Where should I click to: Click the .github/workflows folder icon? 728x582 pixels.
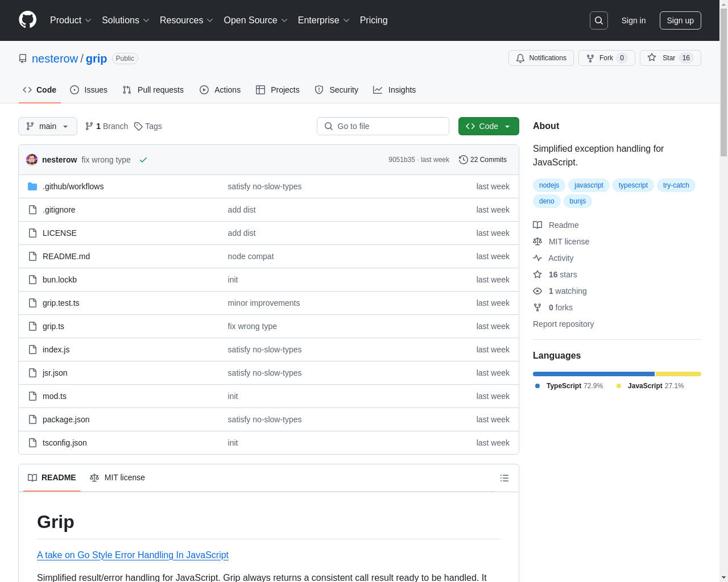(x=32, y=186)
